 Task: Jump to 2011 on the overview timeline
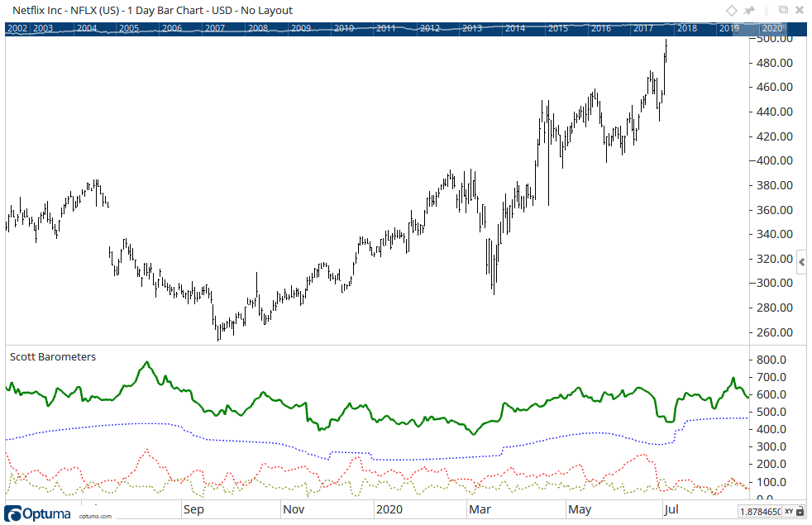[386, 28]
